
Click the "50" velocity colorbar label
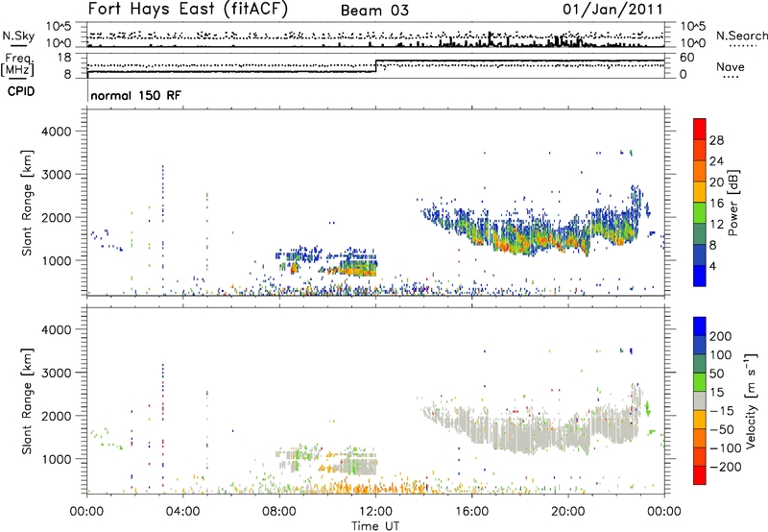(x=717, y=374)
